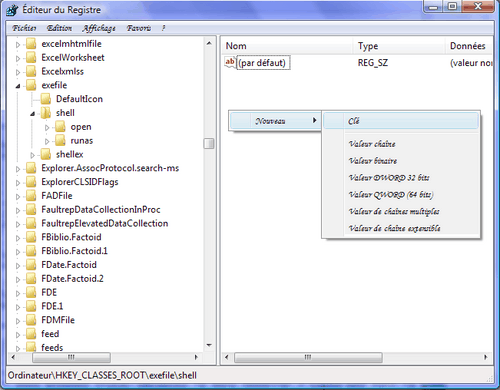The width and height of the screenshot is (500, 390).
Task: Expand the FDE key
Action: point(18,293)
